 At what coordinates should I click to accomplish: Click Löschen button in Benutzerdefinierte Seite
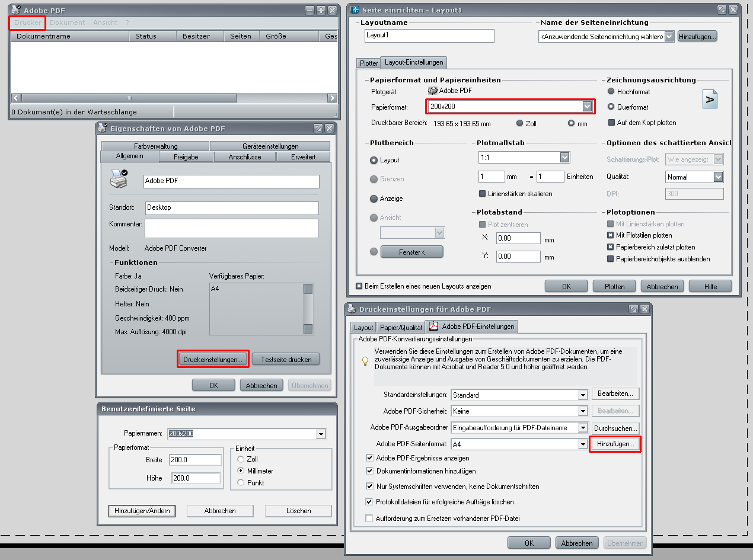(298, 511)
